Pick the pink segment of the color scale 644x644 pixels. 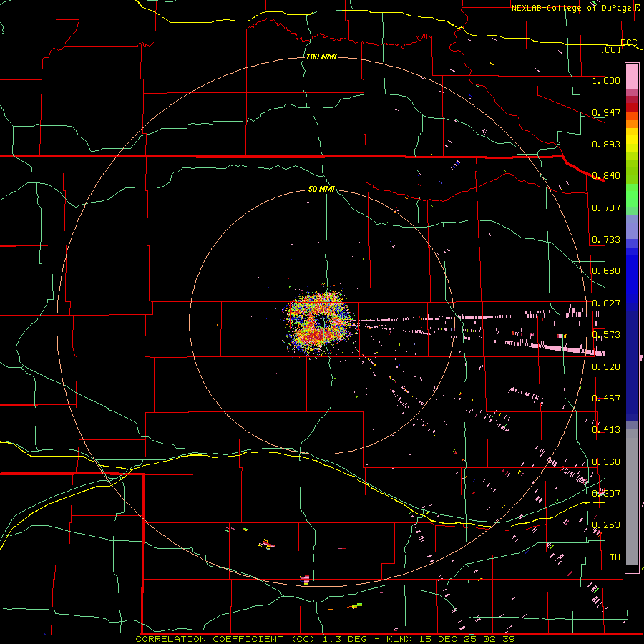pos(632,76)
